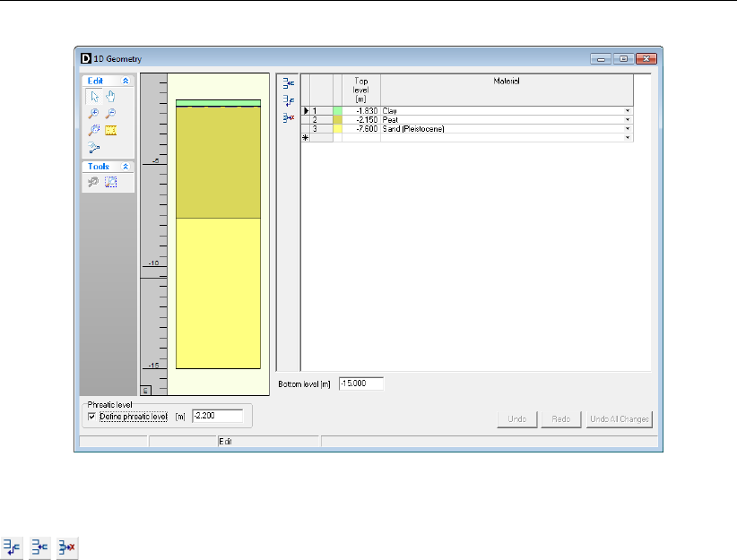Click the yellow Sand layer in drawing
Viewport: 737px width, 560px height.
pyautogui.click(x=218, y=294)
